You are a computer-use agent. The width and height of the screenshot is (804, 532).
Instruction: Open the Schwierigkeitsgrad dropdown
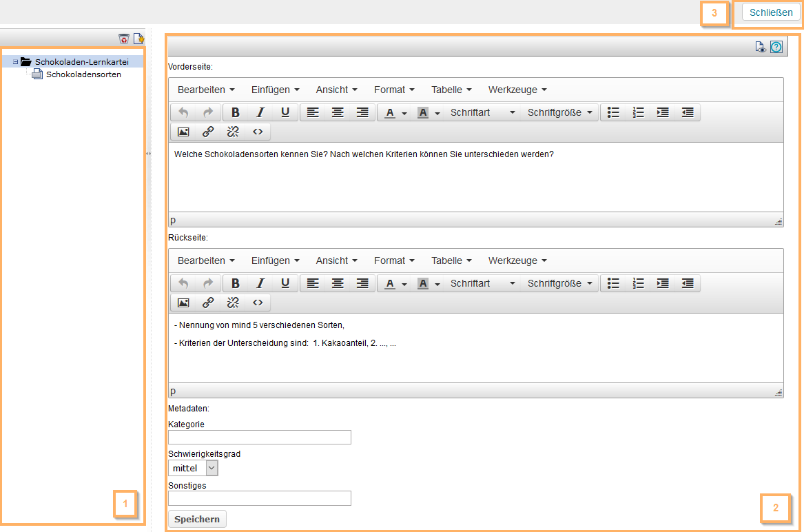(193, 468)
